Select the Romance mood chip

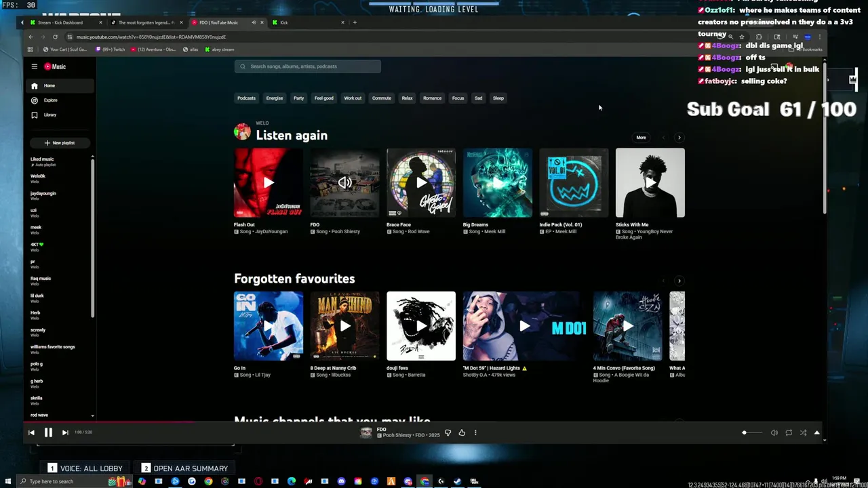[x=432, y=98]
